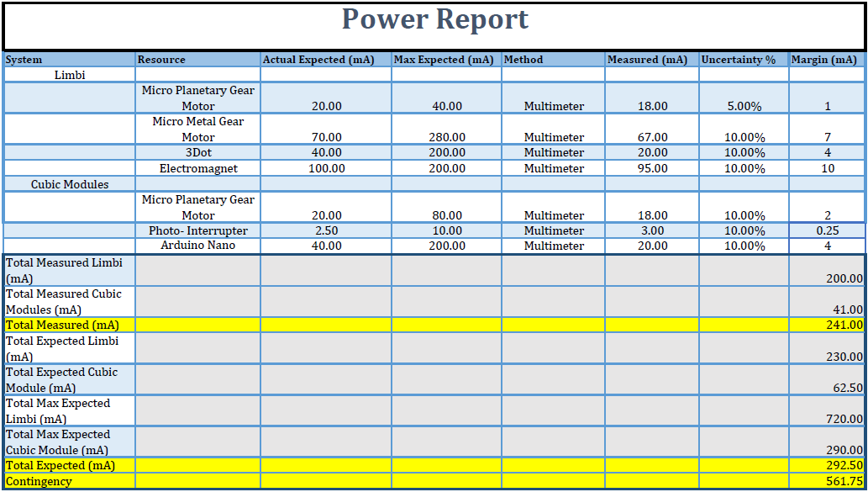868x492 pixels.
Task: Click "Multimeter" in the 3Dot row
Action: tap(554, 152)
